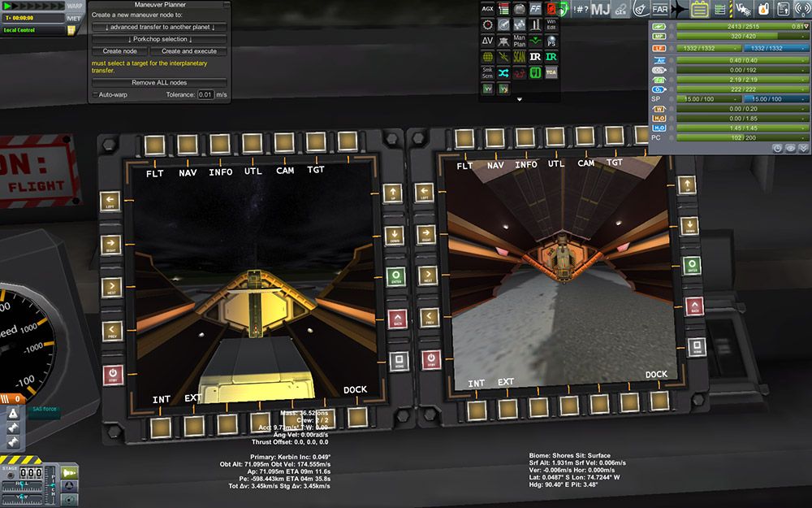
Task: Toggle the top flask science button at left
Action: coord(13,413)
